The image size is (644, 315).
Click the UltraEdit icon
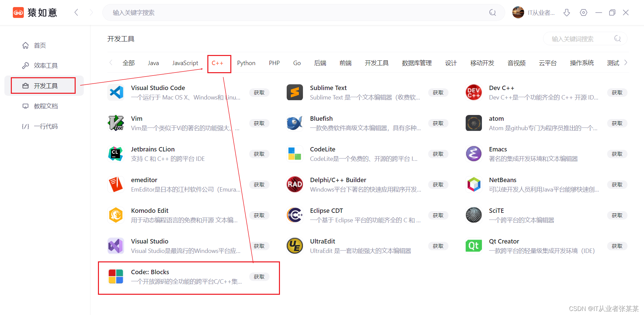295,246
